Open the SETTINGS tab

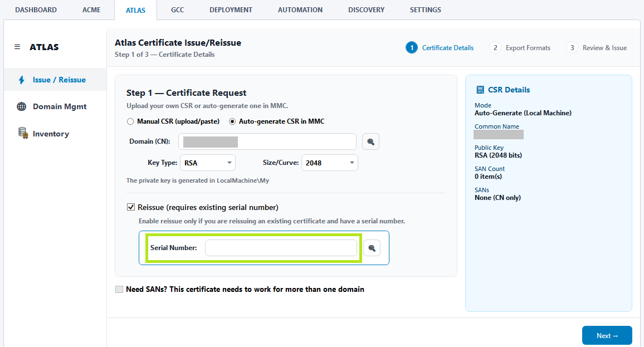click(426, 10)
